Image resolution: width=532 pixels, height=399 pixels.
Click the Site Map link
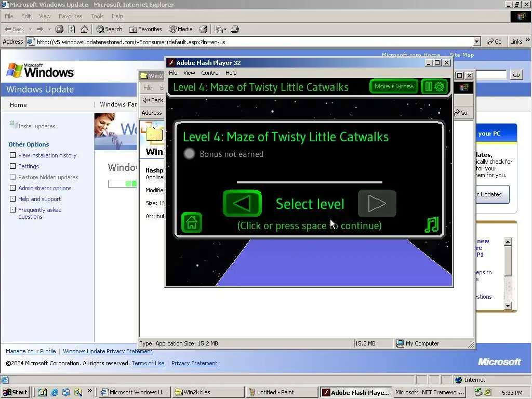[x=461, y=55]
